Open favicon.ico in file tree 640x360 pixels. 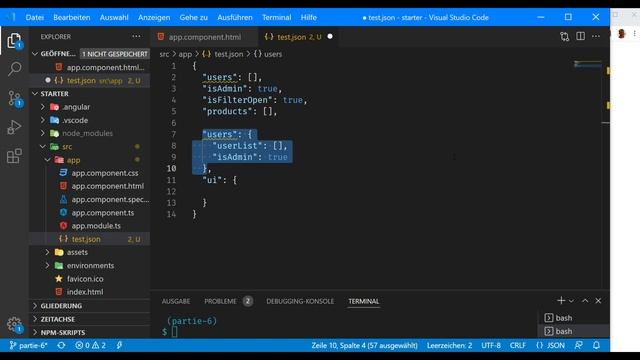85,279
